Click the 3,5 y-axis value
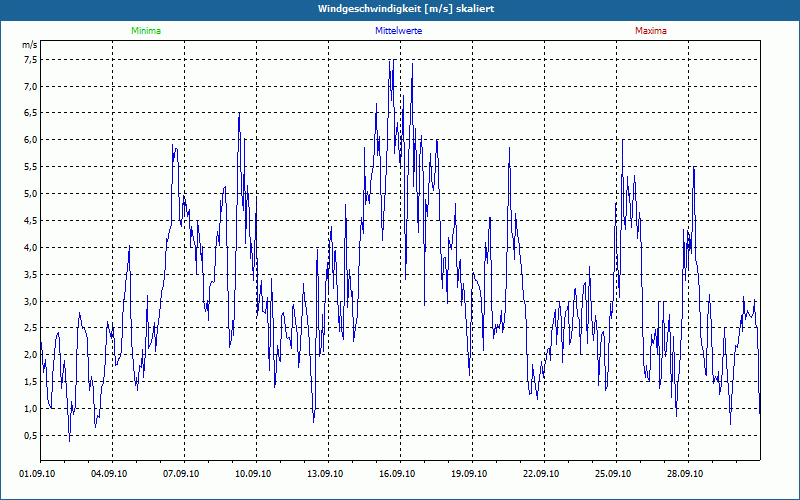 point(31,274)
